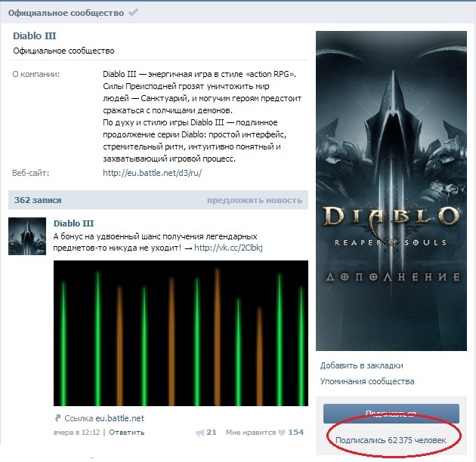Open Упоминания сообщества
Viewport: 476px width, 462px height.
tap(367, 381)
